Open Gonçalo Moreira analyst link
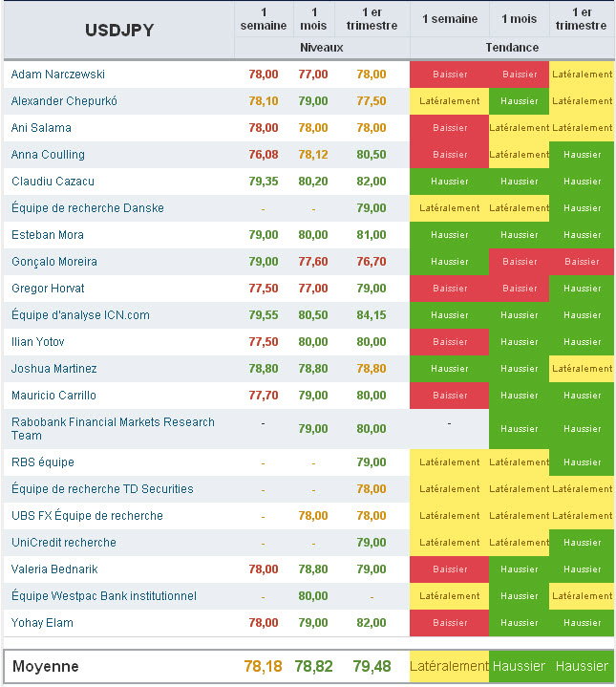616x687 pixels. [54, 262]
